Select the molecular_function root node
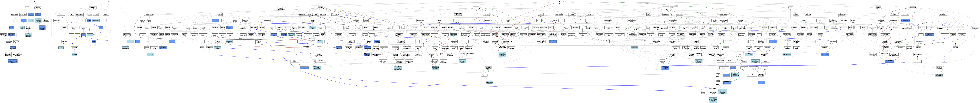 (x=34, y=2)
